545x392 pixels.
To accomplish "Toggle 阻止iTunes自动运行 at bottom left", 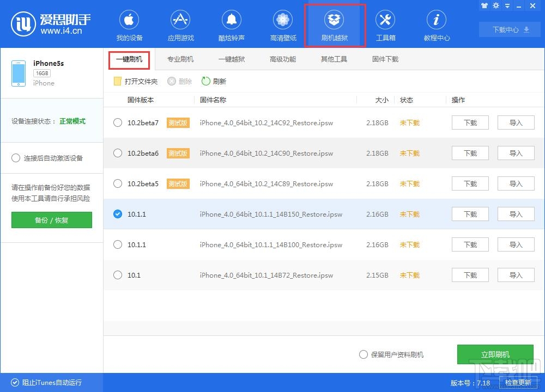I will tap(15, 383).
